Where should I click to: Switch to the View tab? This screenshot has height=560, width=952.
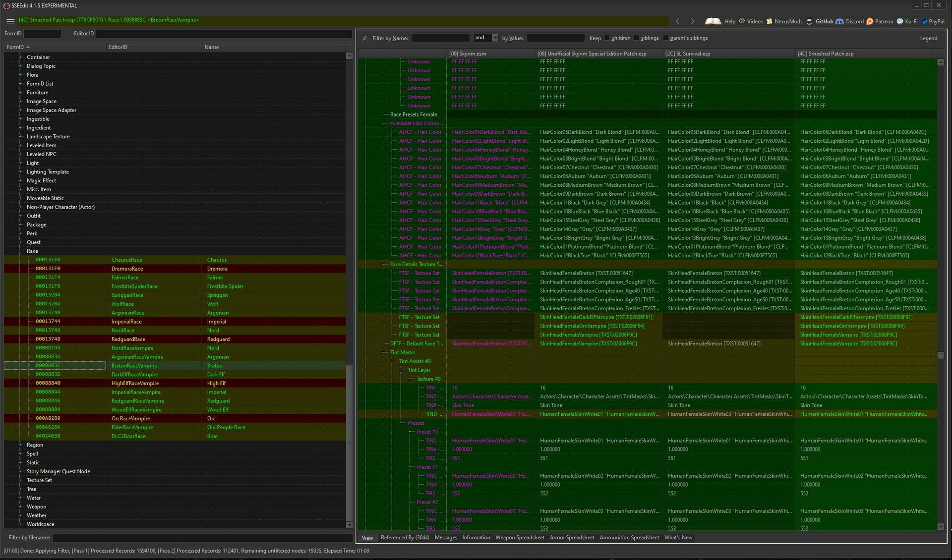367,538
